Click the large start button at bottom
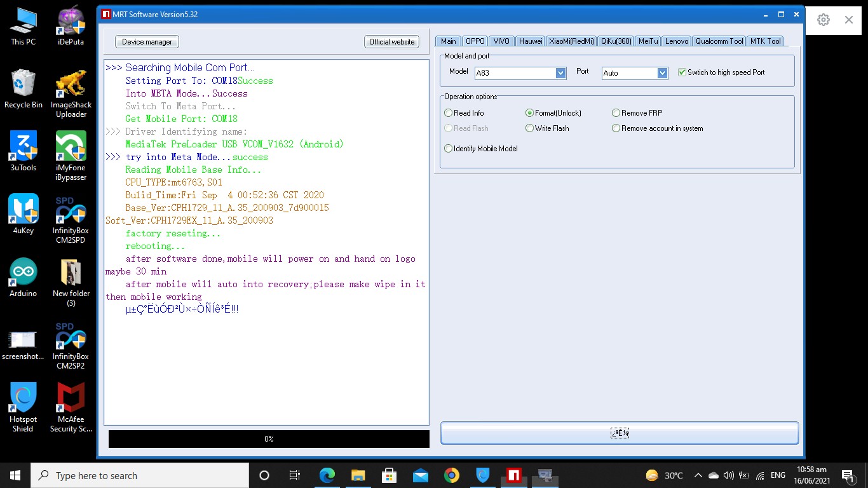 tap(620, 433)
